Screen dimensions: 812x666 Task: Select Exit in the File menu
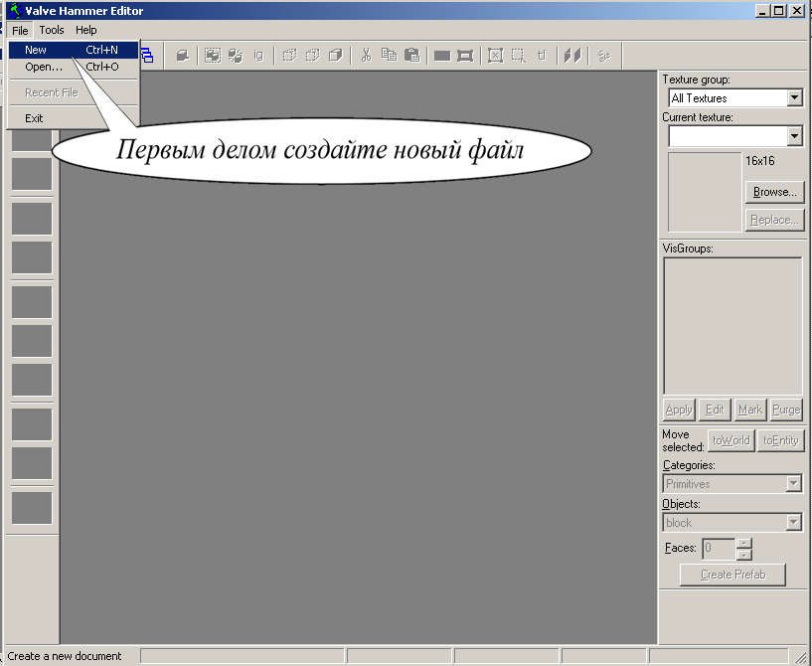pyautogui.click(x=73, y=118)
